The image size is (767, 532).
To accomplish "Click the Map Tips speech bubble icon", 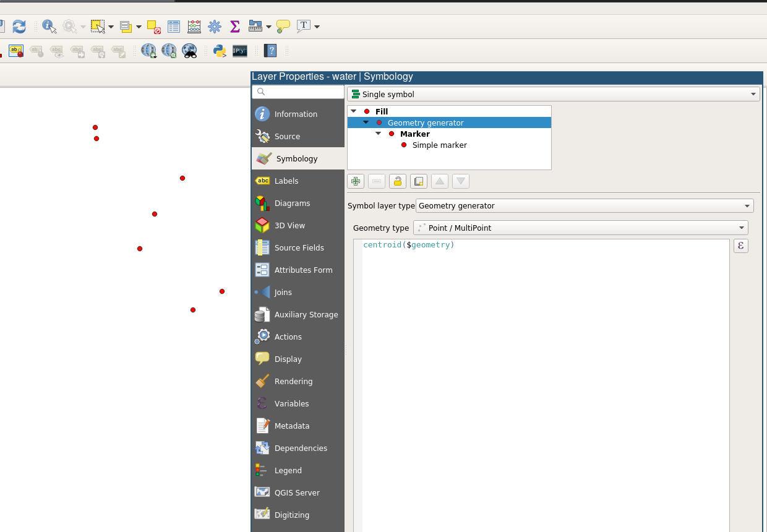I will (283, 27).
